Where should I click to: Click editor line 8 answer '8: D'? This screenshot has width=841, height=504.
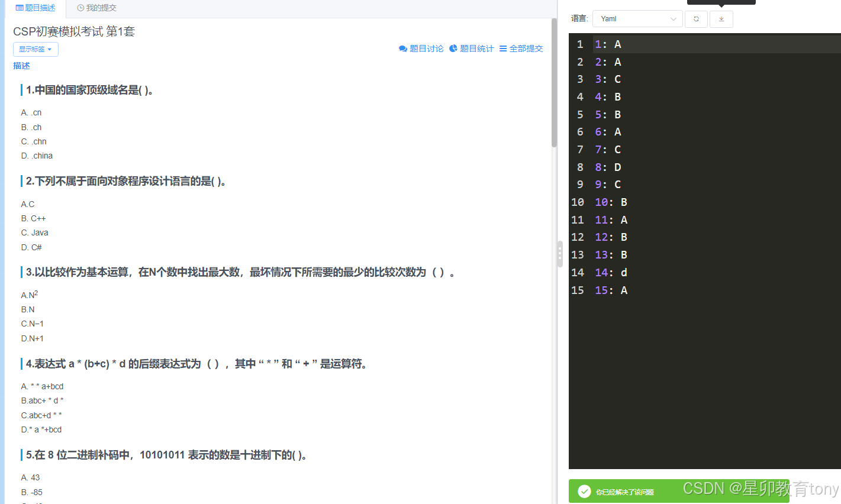coord(608,167)
